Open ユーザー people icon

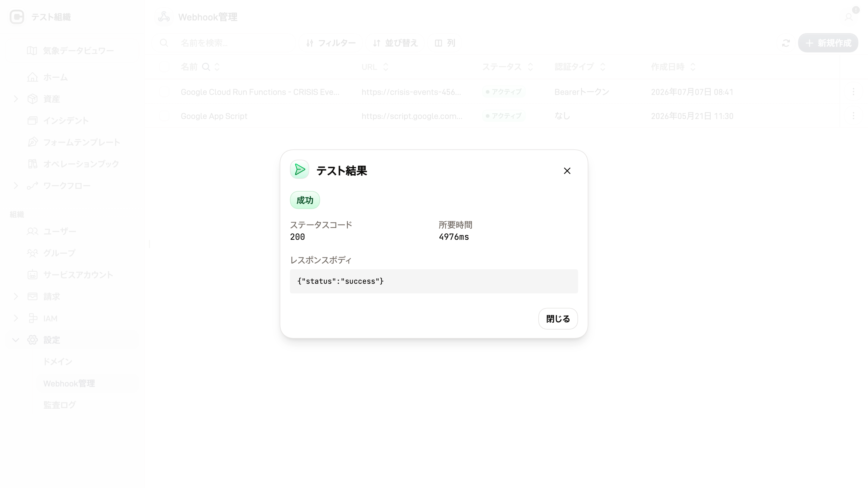coord(32,231)
